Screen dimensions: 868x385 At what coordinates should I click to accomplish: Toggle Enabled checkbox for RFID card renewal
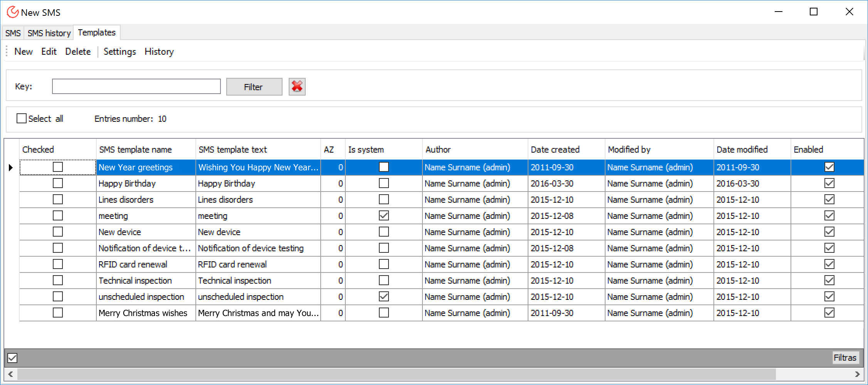pyautogui.click(x=829, y=264)
